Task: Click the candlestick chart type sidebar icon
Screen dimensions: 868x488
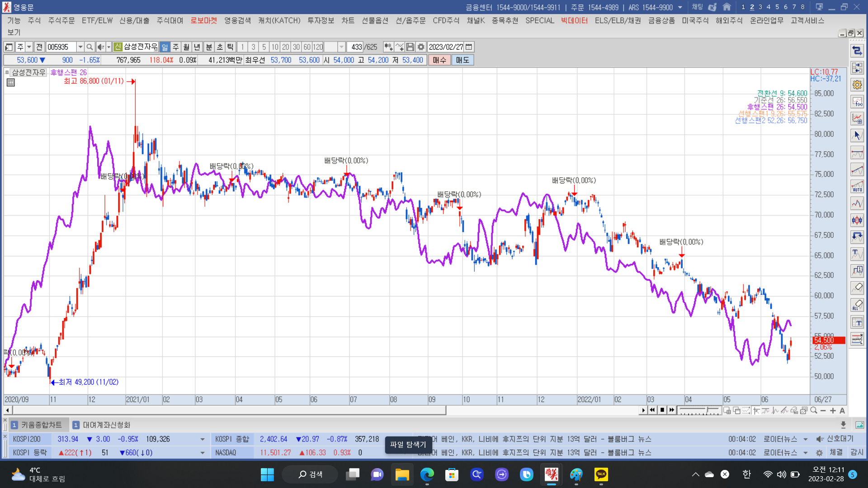Action: click(857, 220)
